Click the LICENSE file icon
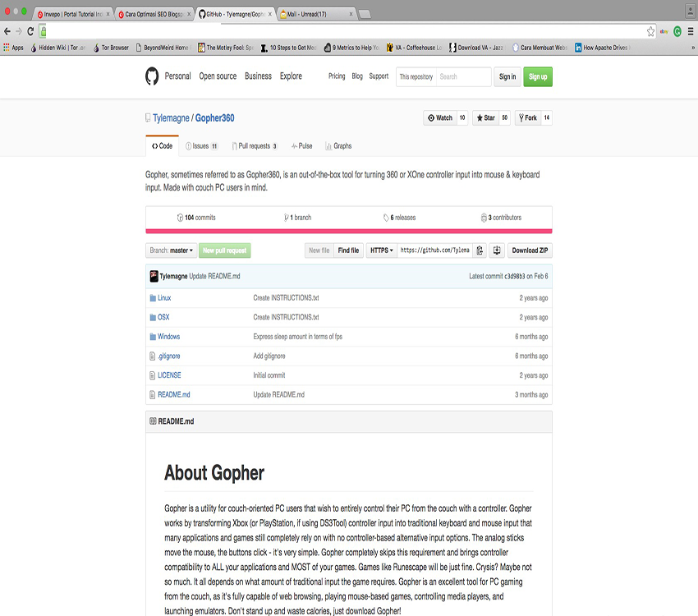 152,375
